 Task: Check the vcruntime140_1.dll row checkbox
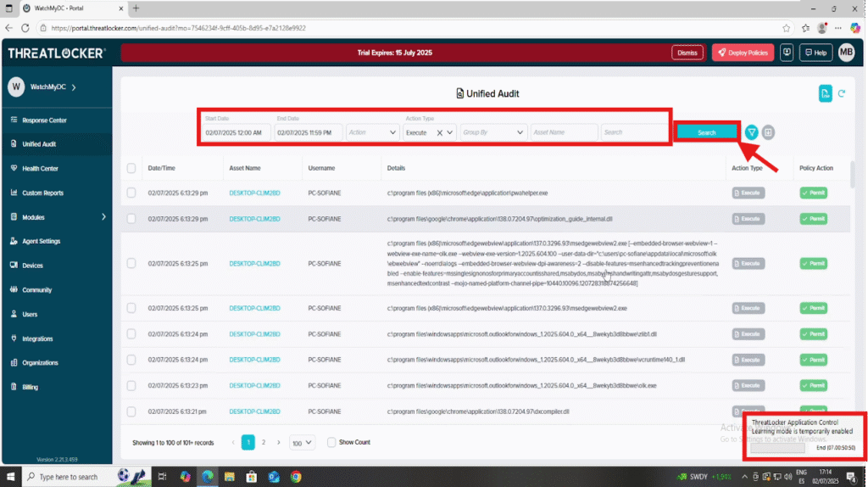[131, 360]
